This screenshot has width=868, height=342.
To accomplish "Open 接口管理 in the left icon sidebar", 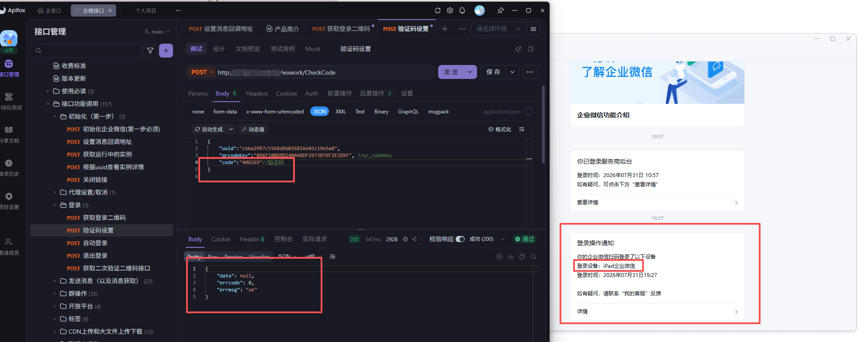I will click(x=9, y=69).
